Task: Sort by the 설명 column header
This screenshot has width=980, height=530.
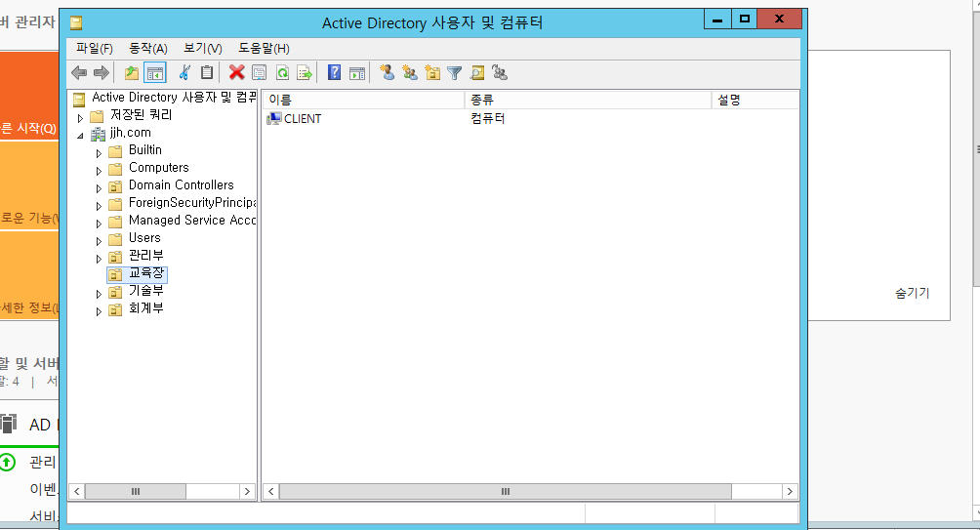Action: click(x=755, y=100)
